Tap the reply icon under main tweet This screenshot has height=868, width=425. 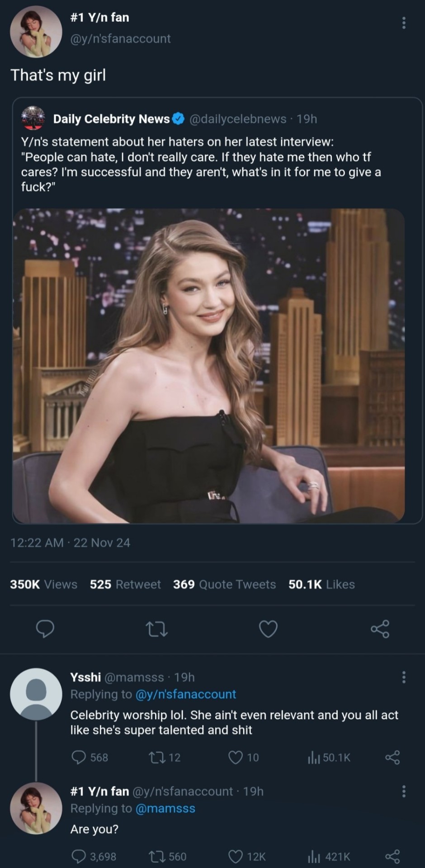coord(45,628)
